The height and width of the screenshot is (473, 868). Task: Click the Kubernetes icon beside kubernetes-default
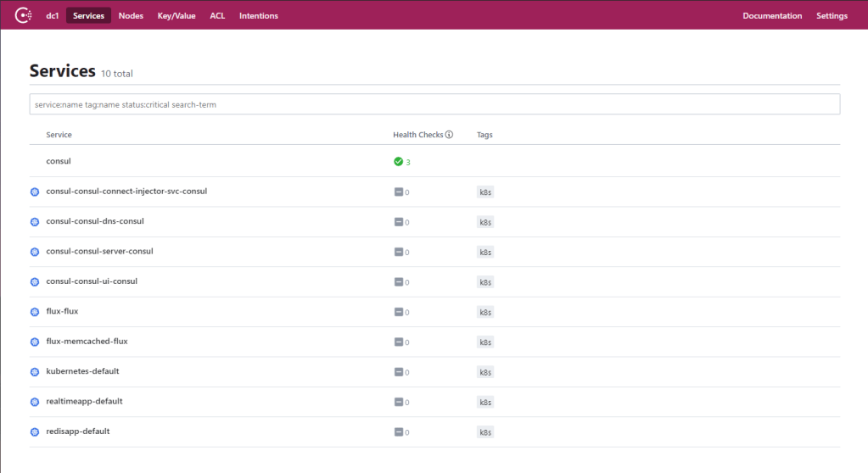pos(35,372)
